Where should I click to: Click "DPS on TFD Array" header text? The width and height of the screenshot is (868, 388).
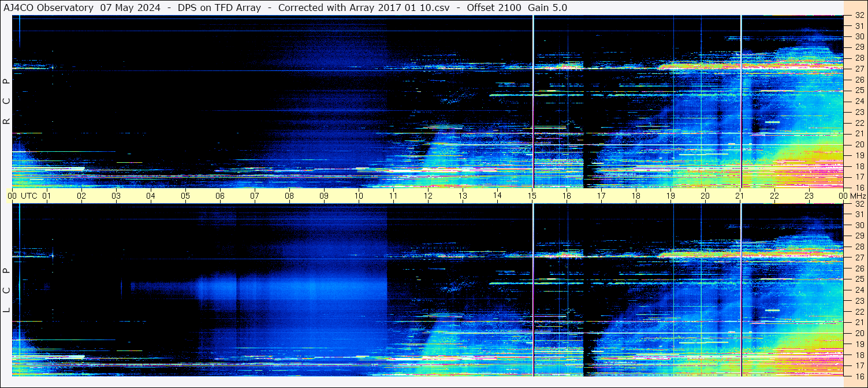pos(219,8)
